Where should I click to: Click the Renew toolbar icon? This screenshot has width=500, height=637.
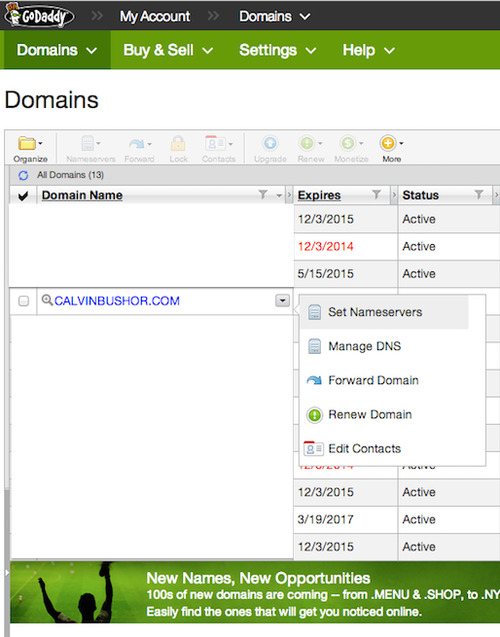[307, 143]
